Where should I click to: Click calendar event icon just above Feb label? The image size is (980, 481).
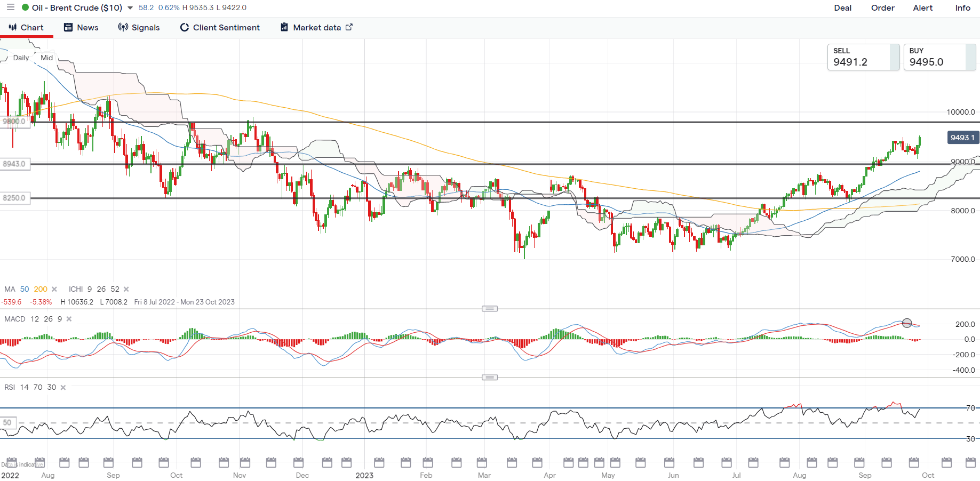click(428, 462)
